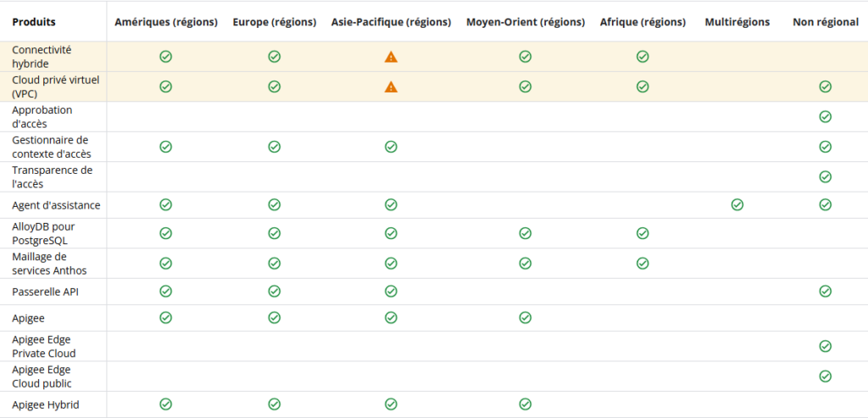Click Apigee checkmark under Amériques

click(165, 318)
